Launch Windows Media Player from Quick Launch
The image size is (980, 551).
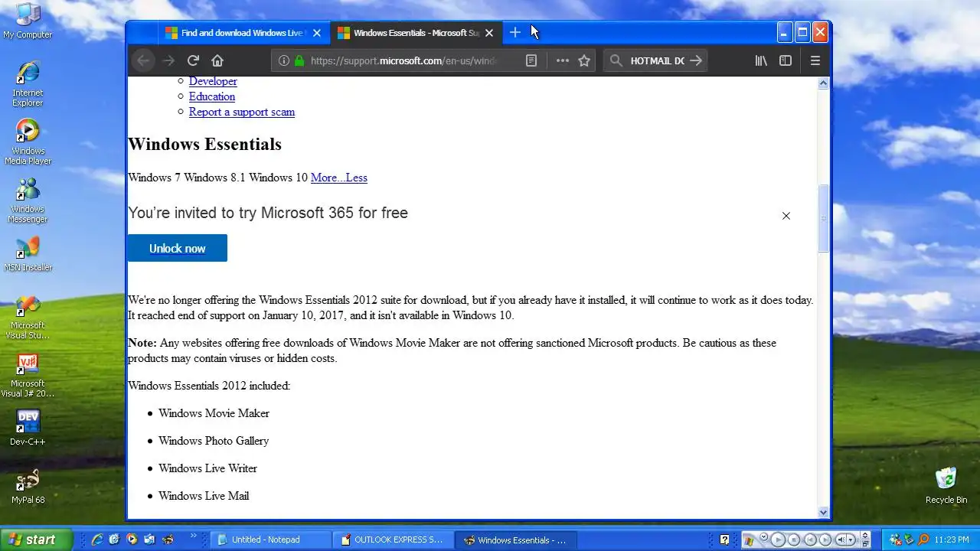[x=132, y=540]
